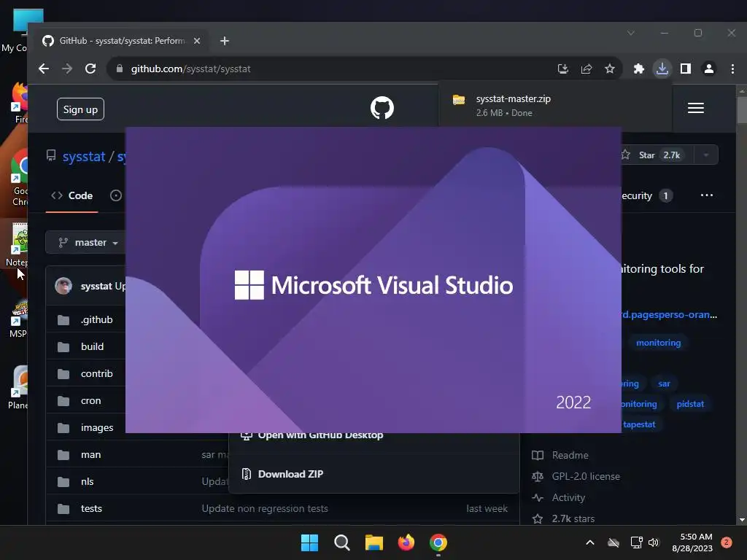Click the monitoring topic tag
Image resolution: width=747 pixels, height=560 pixels.
pos(659,343)
